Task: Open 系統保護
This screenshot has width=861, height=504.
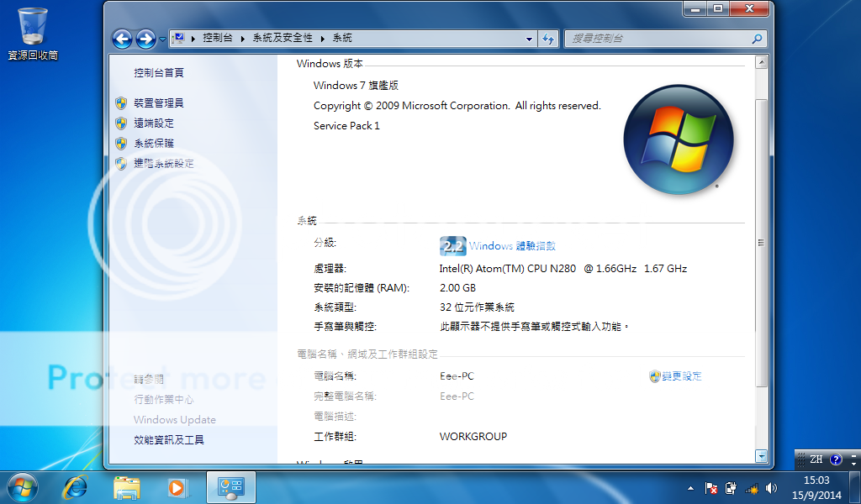Action: (x=154, y=143)
